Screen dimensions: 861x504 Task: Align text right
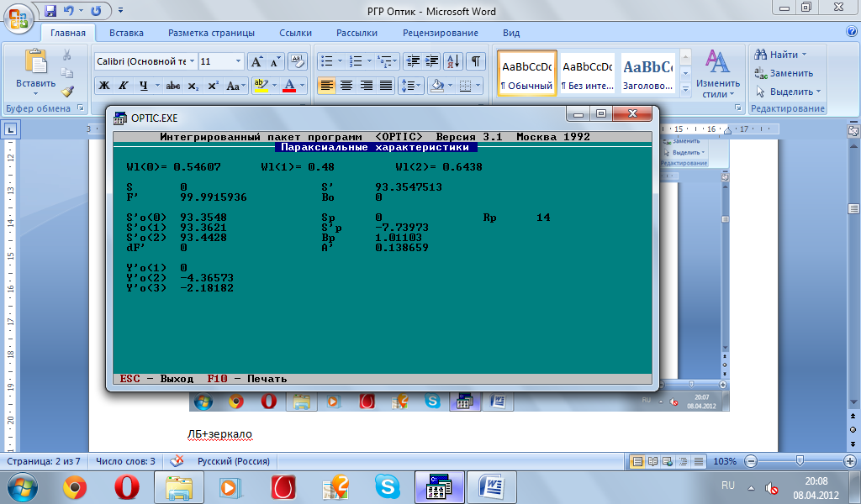367,86
